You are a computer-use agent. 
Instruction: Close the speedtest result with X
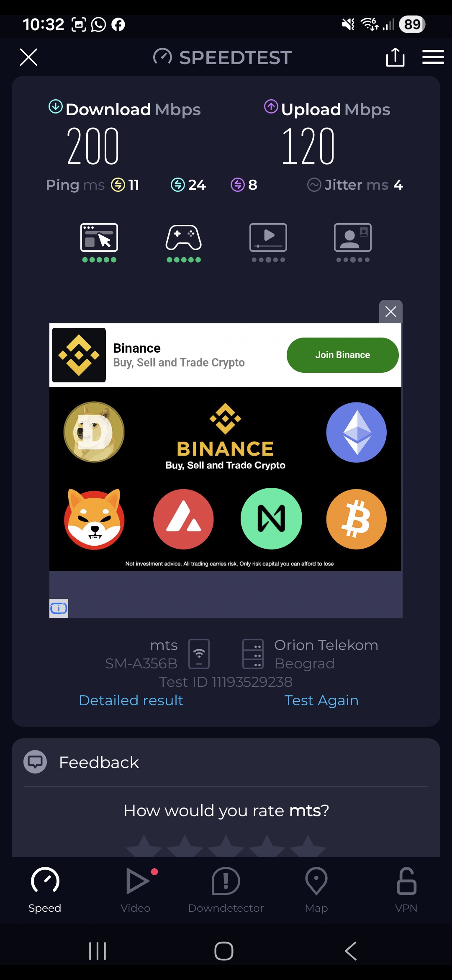(x=28, y=57)
